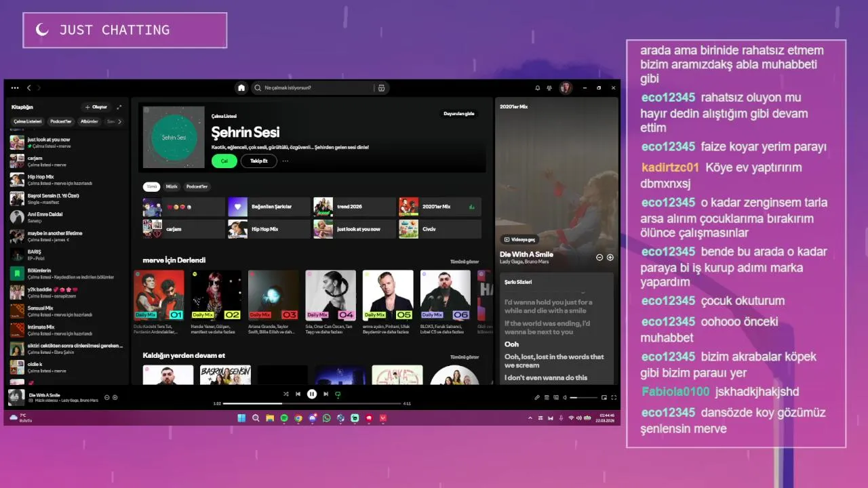The height and width of the screenshot is (488, 868).
Task: Enter full screen player mode
Action: click(614, 398)
